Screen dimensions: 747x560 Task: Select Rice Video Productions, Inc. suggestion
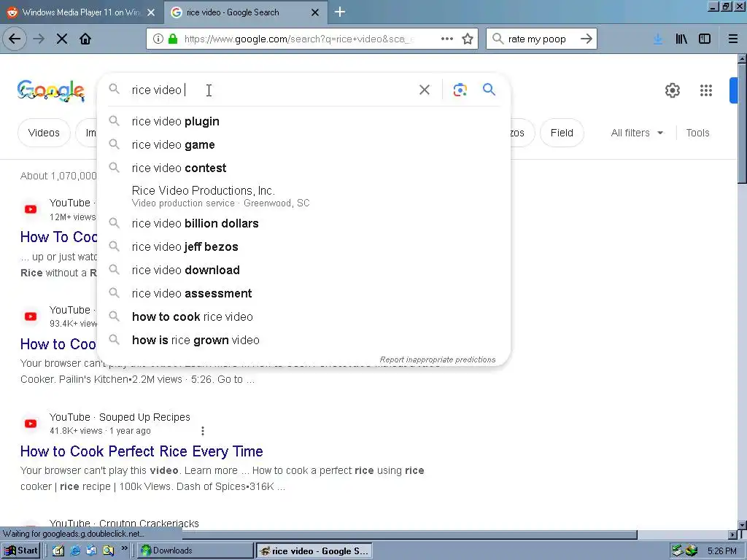[303, 196]
